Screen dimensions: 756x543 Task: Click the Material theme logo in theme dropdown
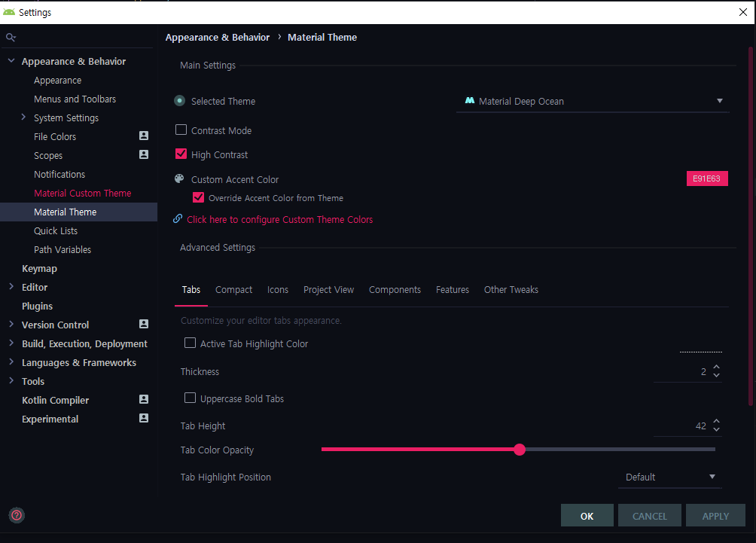point(470,101)
